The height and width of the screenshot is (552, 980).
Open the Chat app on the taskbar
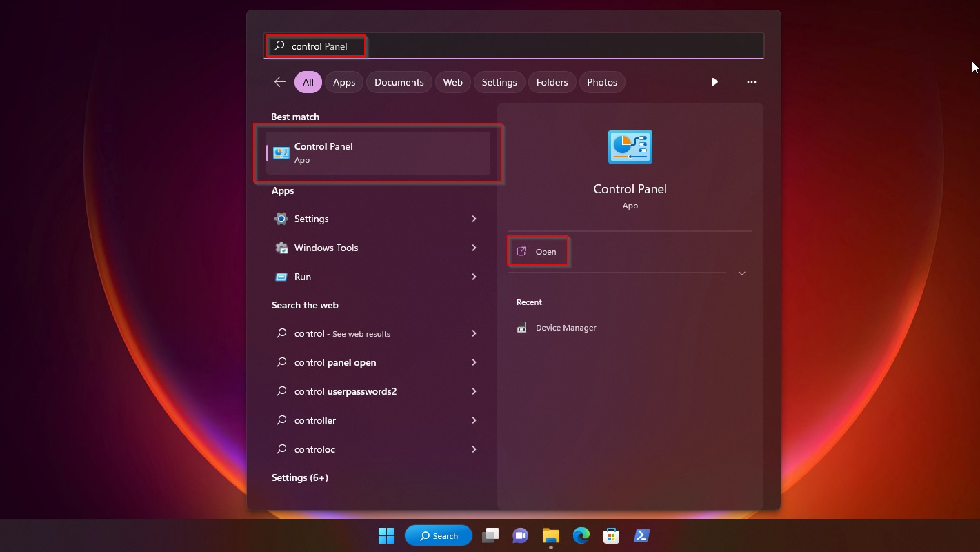tap(520, 535)
